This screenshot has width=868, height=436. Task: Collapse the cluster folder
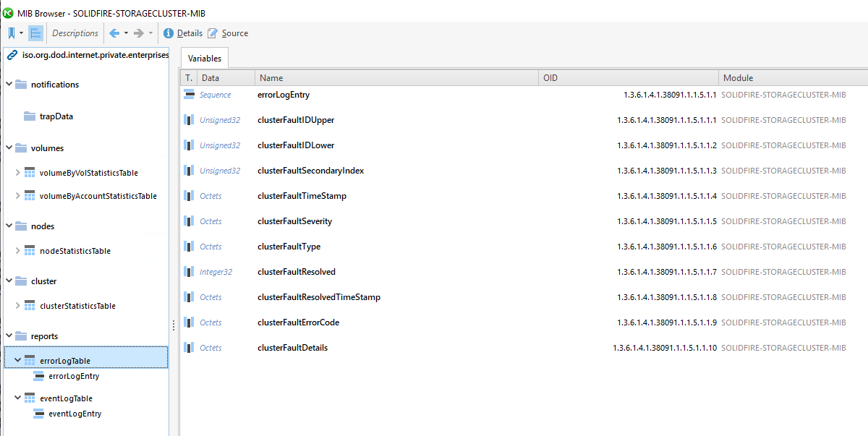[9, 281]
